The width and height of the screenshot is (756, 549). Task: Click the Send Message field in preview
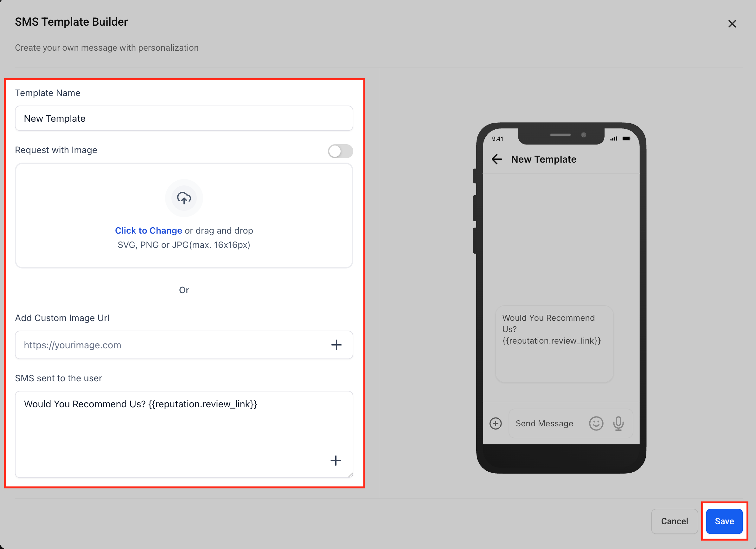544,423
